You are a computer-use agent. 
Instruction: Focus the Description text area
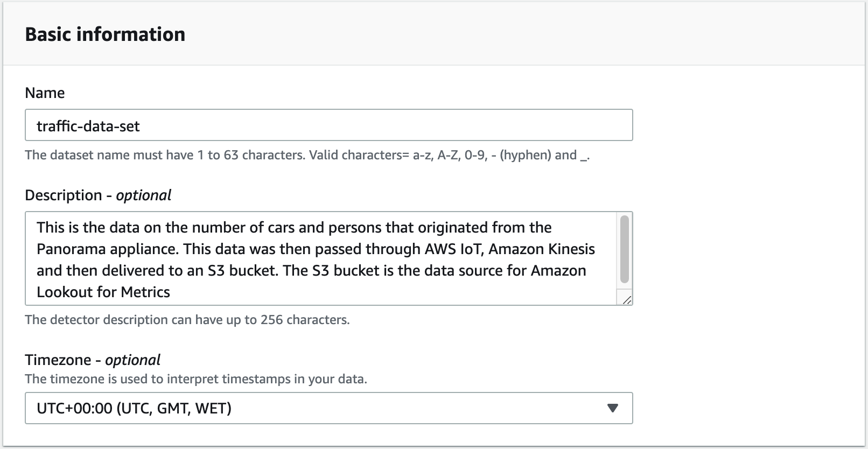[323, 258]
